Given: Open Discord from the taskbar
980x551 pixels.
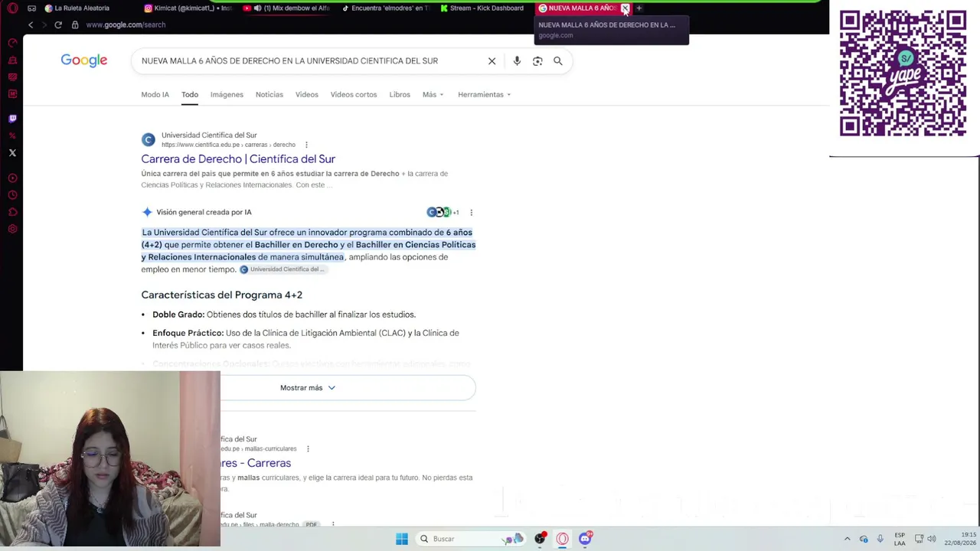Looking at the screenshot, I should [586, 539].
